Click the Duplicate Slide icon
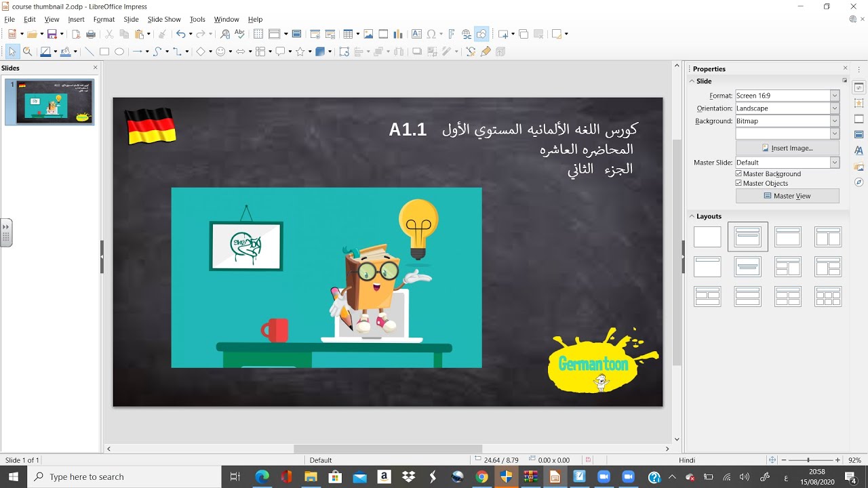This screenshot has height=488, width=868. click(524, 34)
